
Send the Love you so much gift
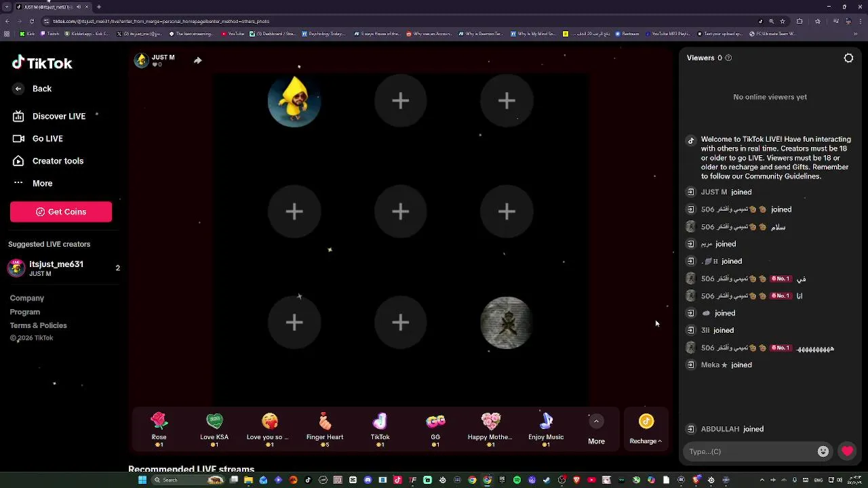(x=269, y=430)
